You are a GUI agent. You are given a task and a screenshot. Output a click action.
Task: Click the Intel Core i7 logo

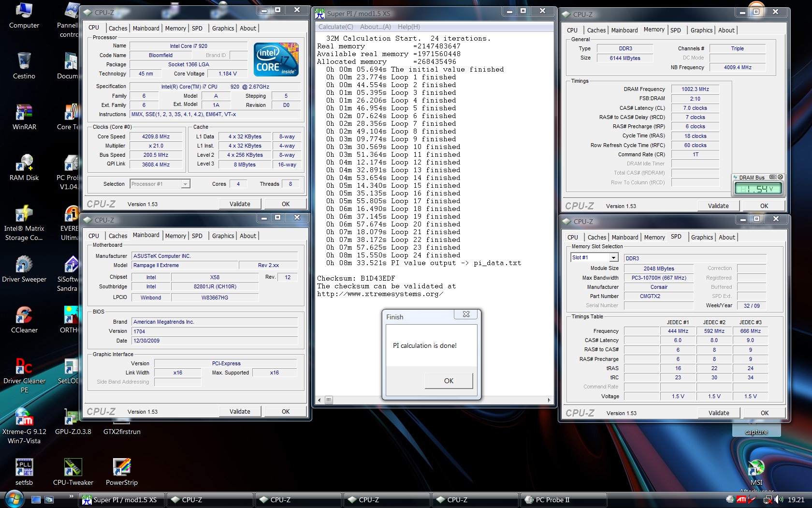pyautogui.click(x=276, y=60)
